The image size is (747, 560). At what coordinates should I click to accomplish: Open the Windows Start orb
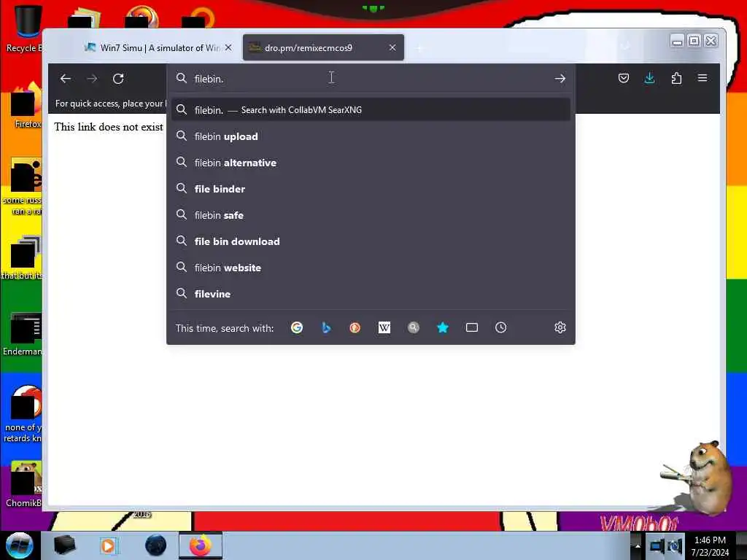coord(19,545)
